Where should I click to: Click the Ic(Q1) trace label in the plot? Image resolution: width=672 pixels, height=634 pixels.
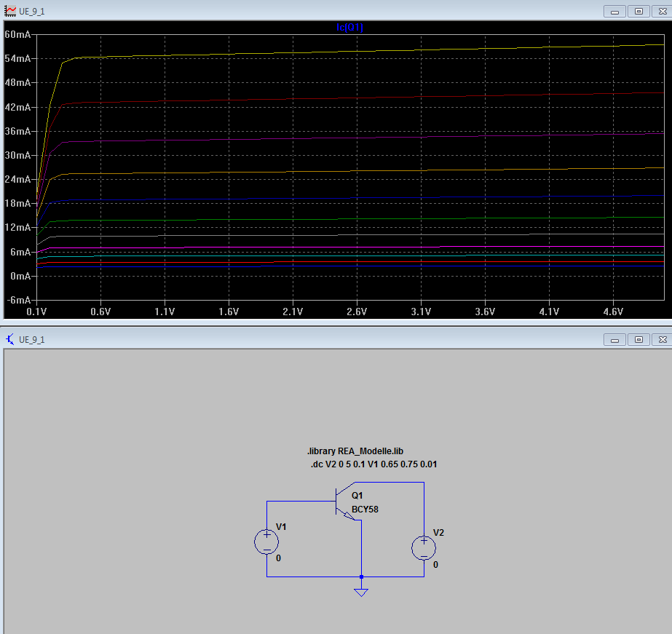click(349, 28)
